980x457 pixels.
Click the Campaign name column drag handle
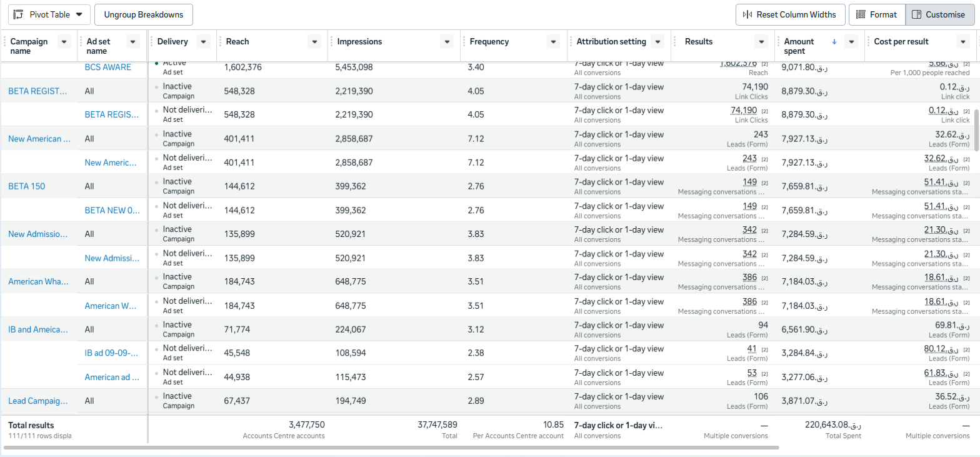tap(5, 42)
